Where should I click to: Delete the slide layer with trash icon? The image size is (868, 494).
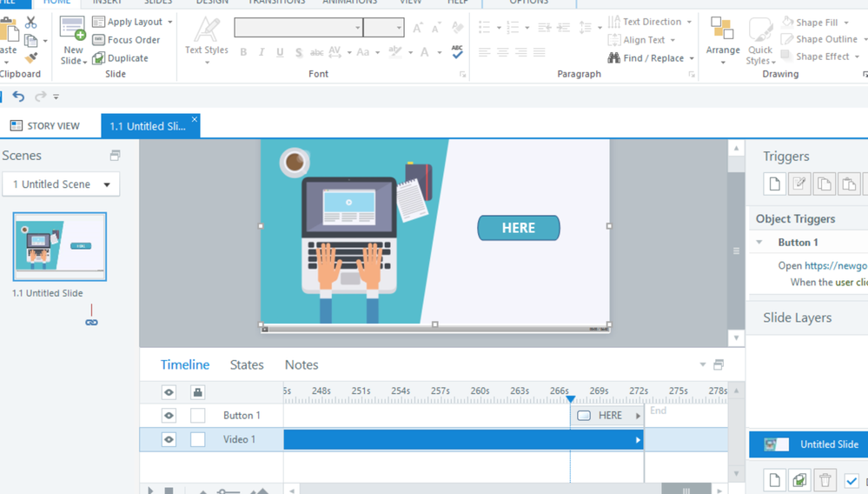825,480
